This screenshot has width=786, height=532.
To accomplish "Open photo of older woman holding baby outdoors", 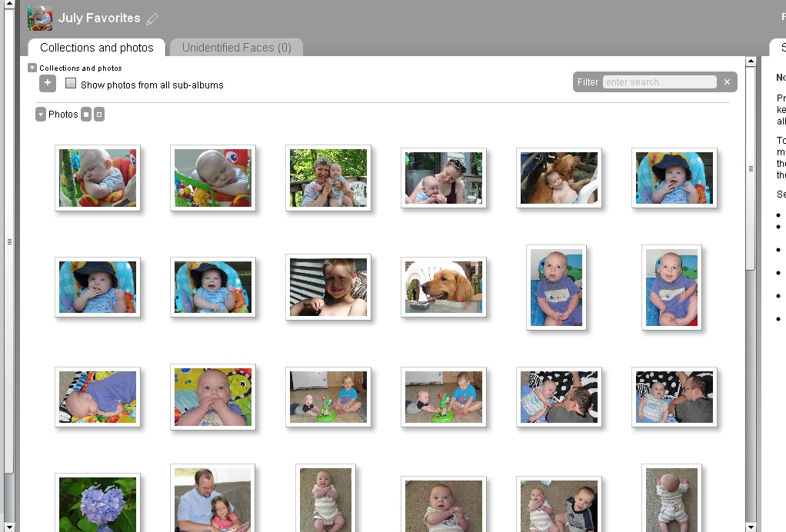I will 328,178.
